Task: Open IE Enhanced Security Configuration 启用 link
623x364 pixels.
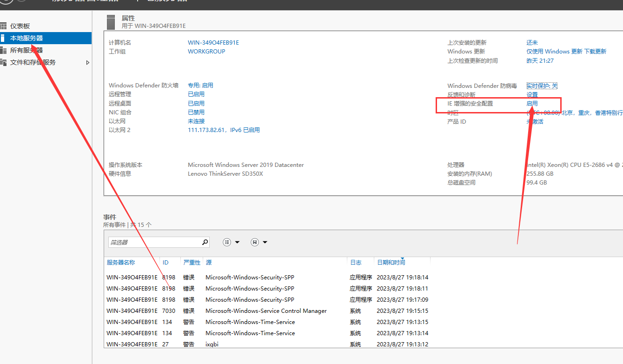Action: click(x=532, y=103)
